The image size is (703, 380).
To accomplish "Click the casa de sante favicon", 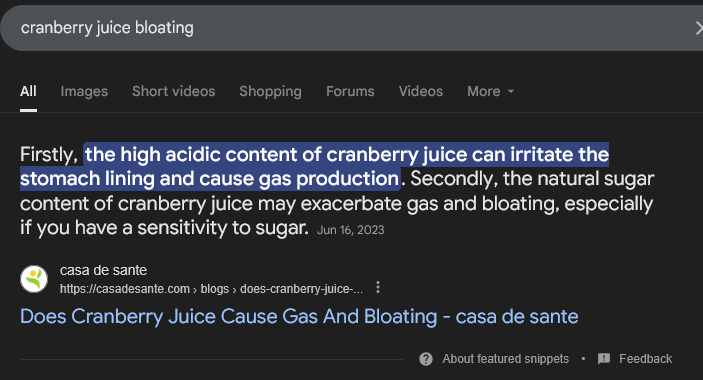I will click(34, 279).
